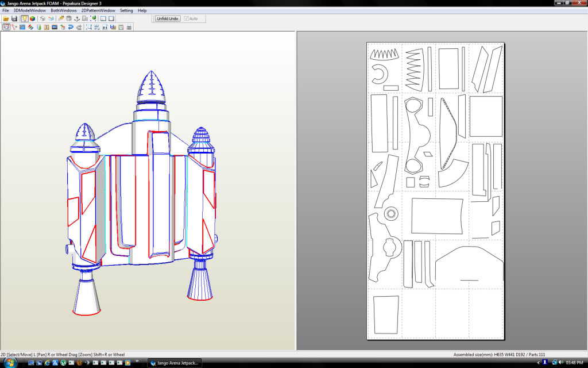
Task: Save the project using the floppy disk icon
Action: coord(14,18)
